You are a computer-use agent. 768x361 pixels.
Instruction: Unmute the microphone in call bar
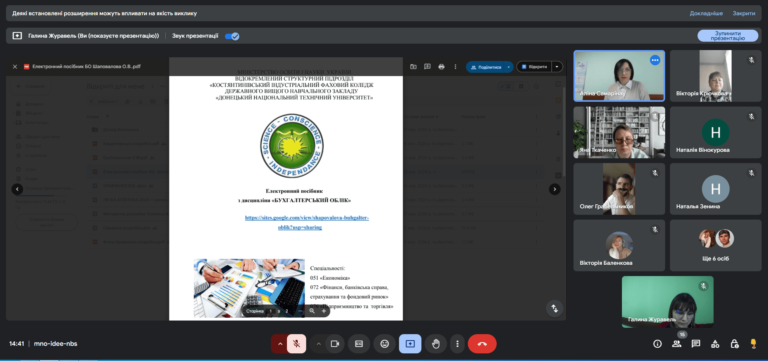pos(297,344)
